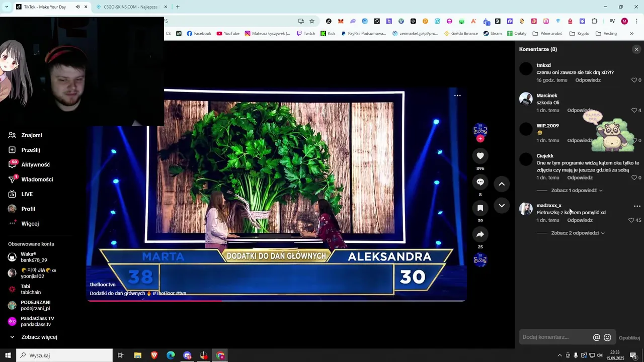Expand Zobacz 2 odpowiedzi replies
The height and width of the screenshot is (362, 644).
point(578,233)
